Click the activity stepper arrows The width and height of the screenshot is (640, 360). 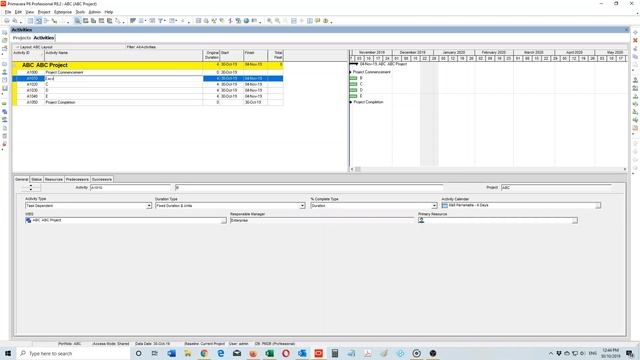(x=31, y=188)
